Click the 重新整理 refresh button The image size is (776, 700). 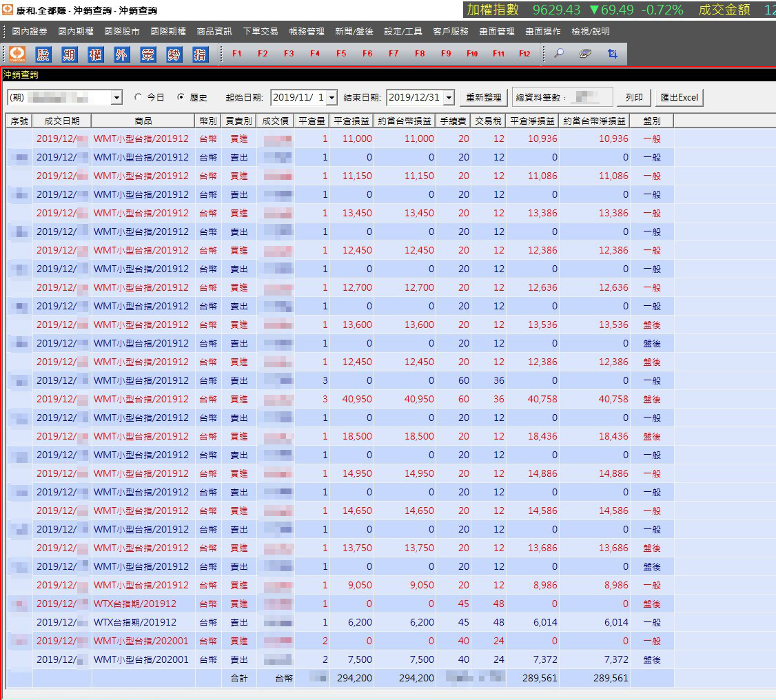[484, 97]
